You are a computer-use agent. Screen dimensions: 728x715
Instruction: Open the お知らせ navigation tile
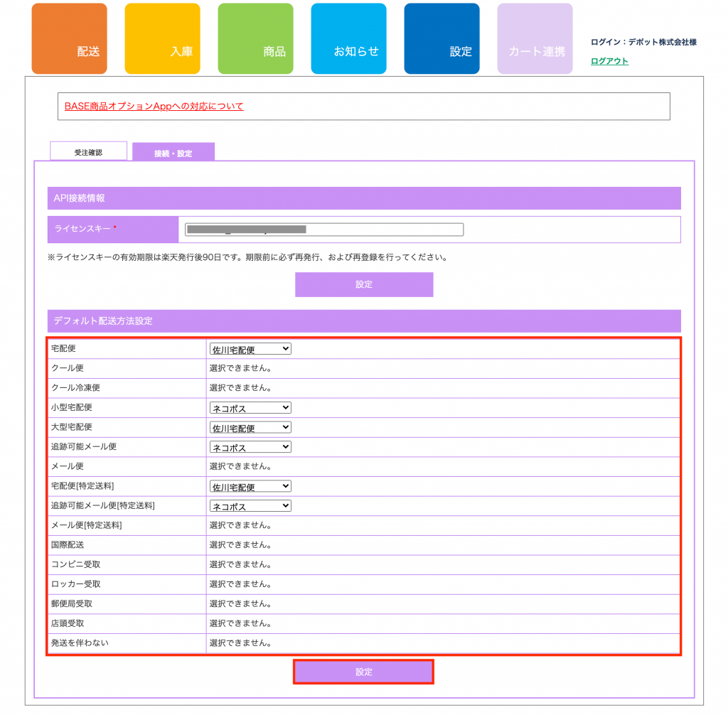pyautogui.click(x=348, y=39)
